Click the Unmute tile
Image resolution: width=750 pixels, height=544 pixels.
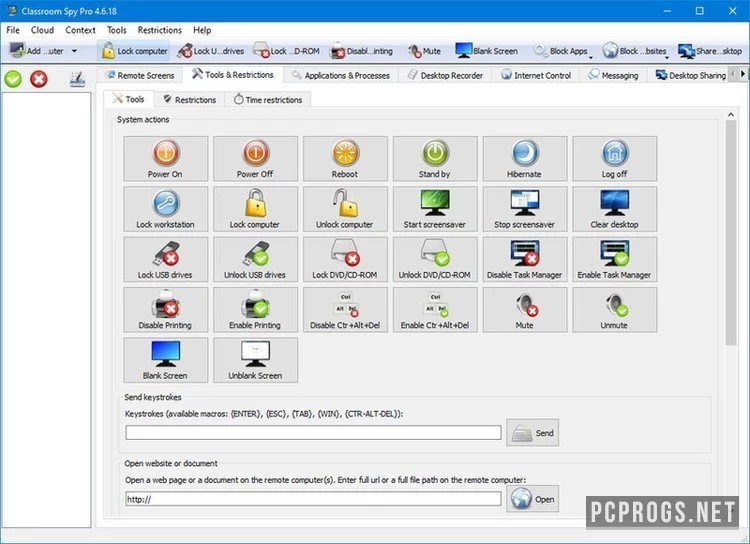pos(615,310)
